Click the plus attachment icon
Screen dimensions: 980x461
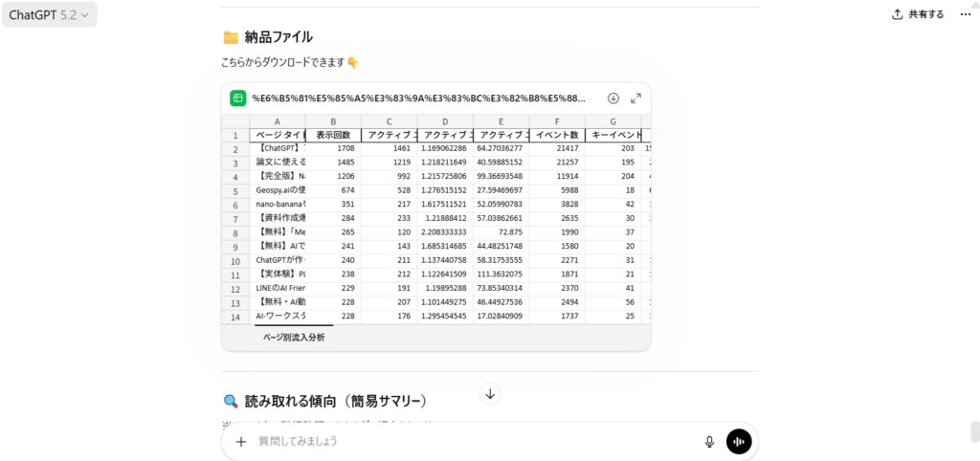241,442
